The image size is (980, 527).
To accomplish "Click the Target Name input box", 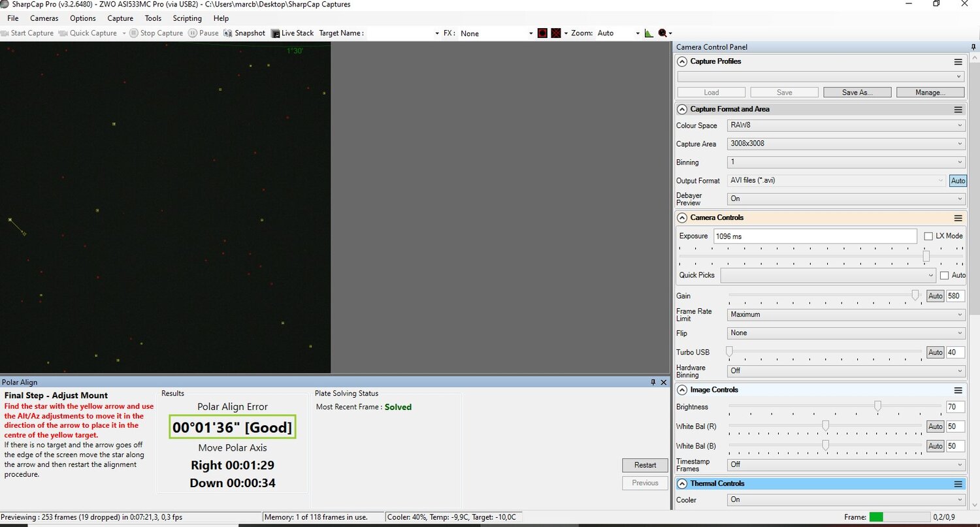I will 404,33.
